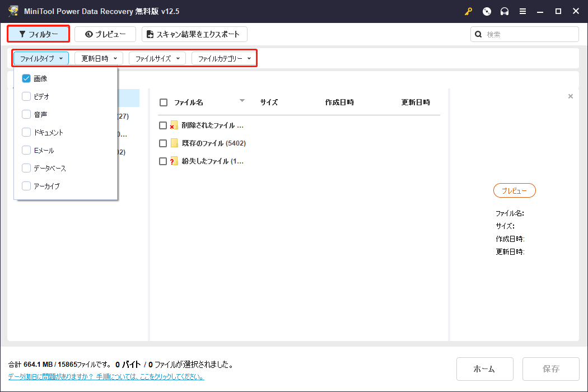Image resolution: width=588 pixels, height=392 pixels.
Task: Click the magnifier icon in search box
Action: (x=478, y=34)
